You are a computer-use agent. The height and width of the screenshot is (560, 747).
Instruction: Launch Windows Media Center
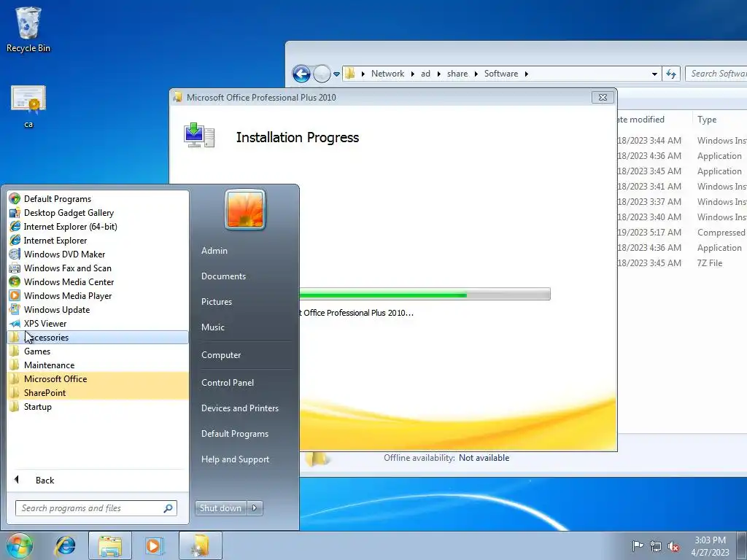point(69,282)
